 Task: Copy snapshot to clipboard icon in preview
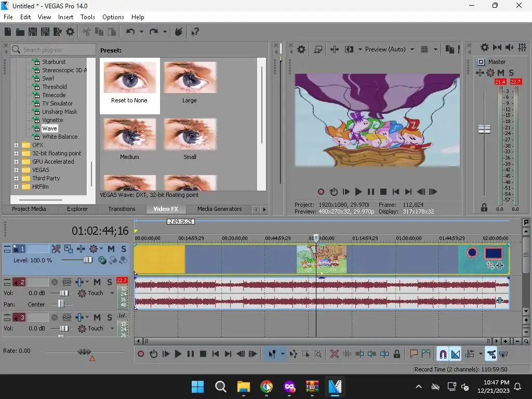(449, 49)
